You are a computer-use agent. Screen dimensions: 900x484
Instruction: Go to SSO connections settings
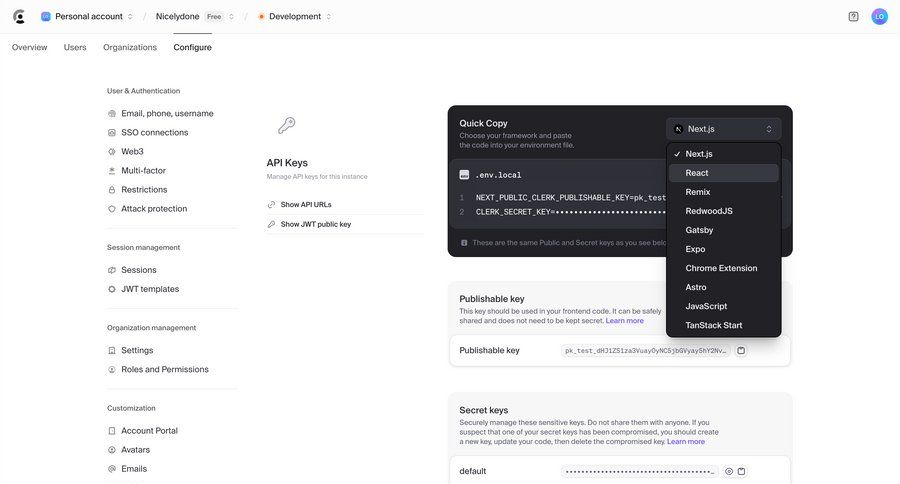pos(154,133)
